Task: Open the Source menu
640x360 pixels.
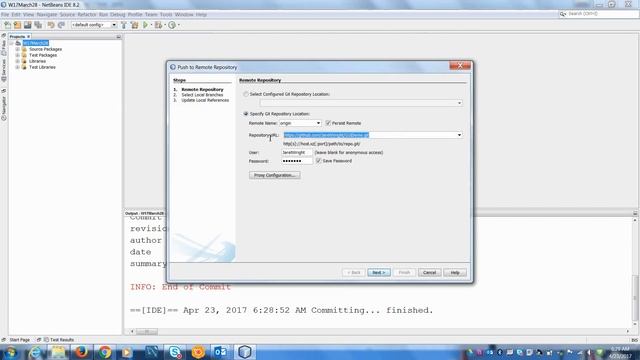Action: (x=67, y=15)
